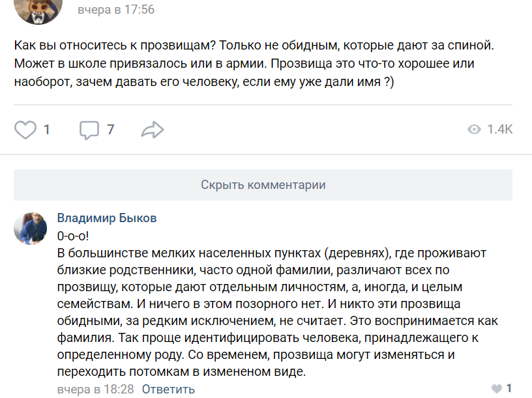Like Владимир Быков's comment with small heart
532x398 pixels.
point(497,389)
